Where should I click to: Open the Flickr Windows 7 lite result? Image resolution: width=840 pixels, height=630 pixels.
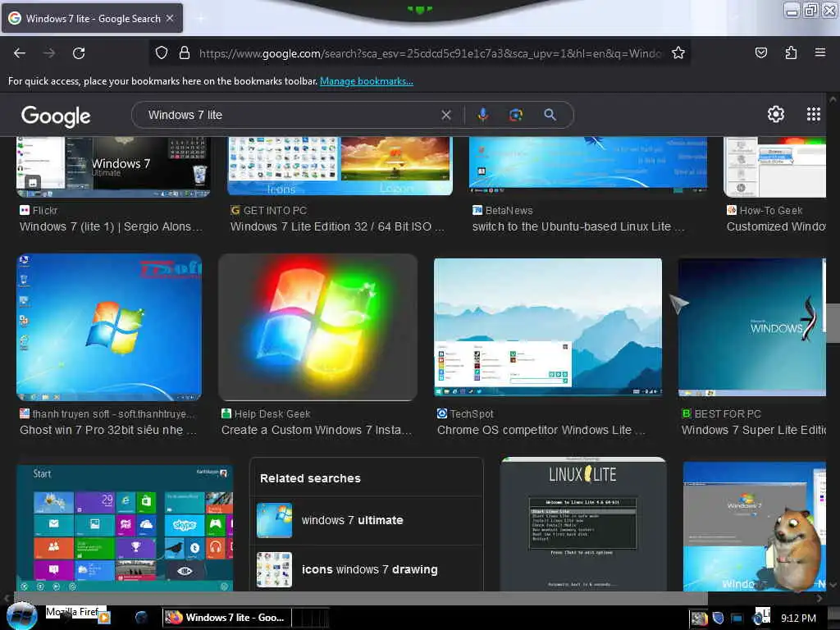point(111,226)
